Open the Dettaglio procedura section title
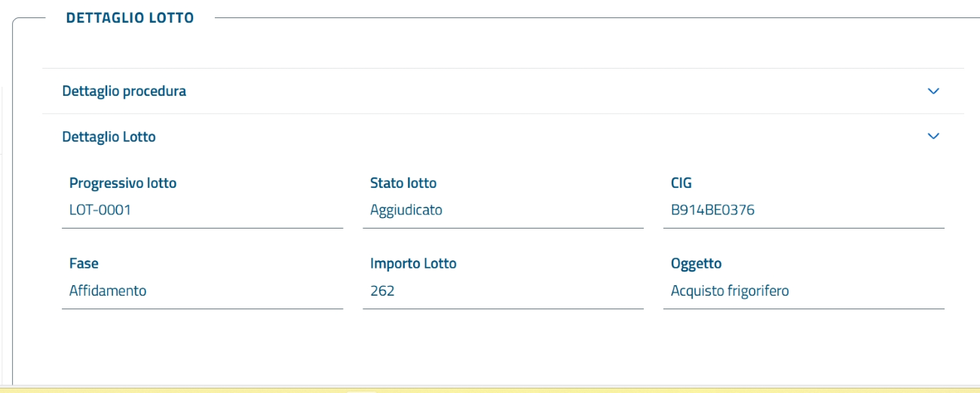Viewport: 980px width, 393px height. [x=124, y=91]
